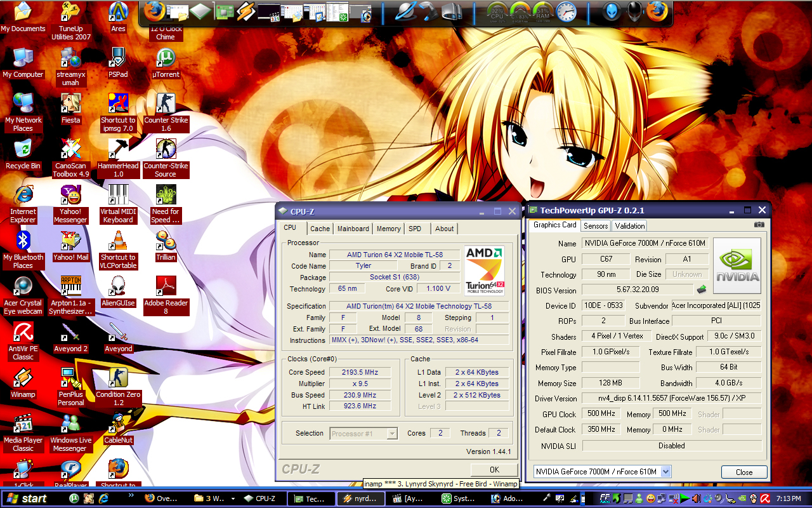Open the Validation tab in GPU-Z
Viewport: 812px width, 508px height.
point(630,225)
